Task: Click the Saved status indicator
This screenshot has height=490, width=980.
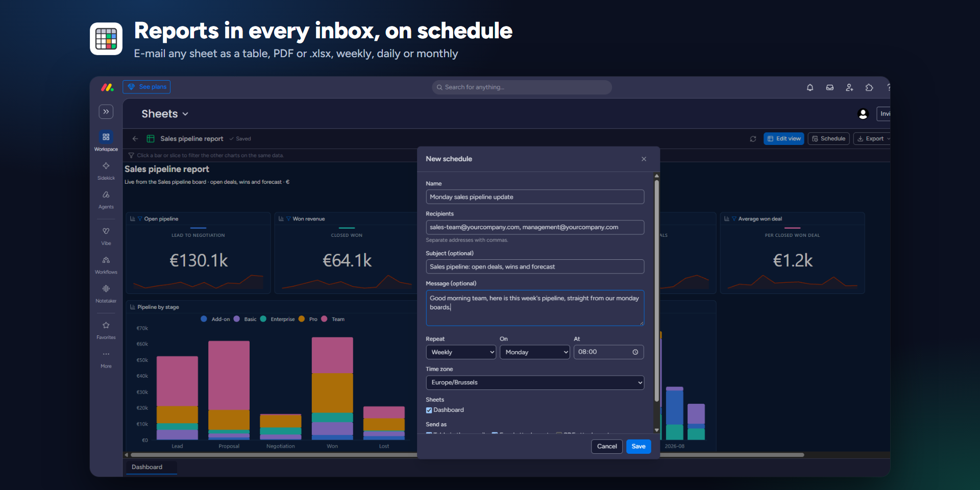Action: tap(240, 139)
